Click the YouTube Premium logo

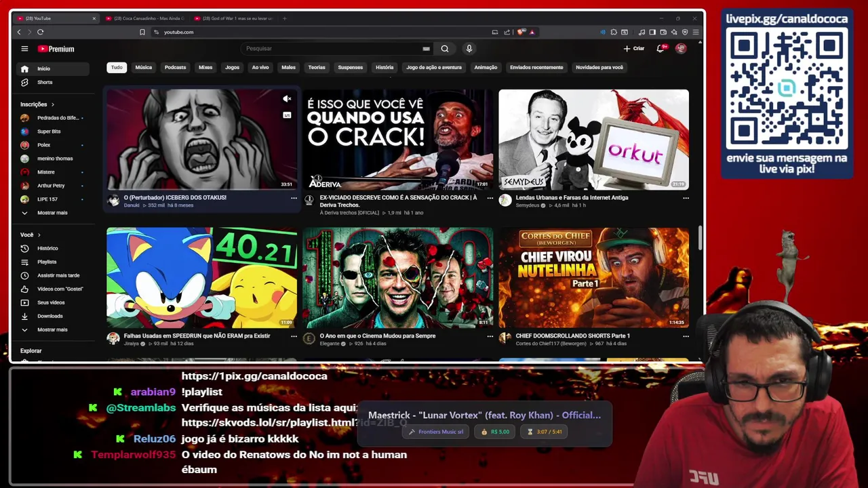pos(56,49)
